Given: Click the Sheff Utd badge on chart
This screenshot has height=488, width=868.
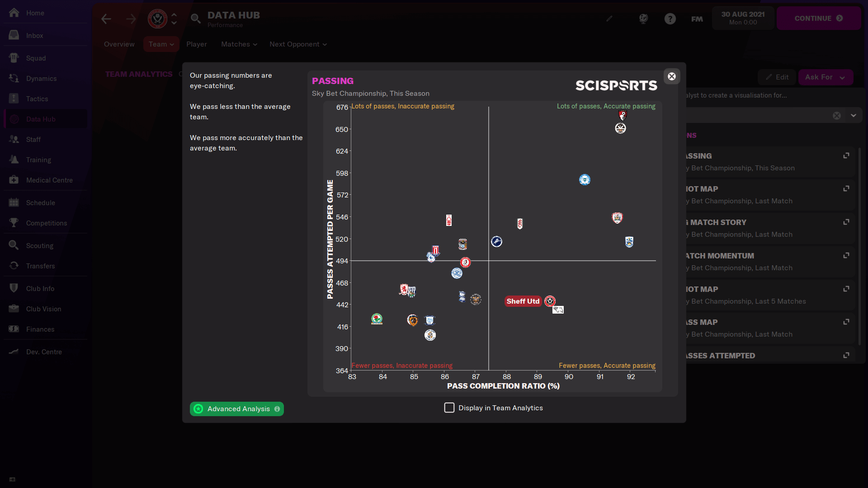Looking at the screenshot, I should coord(550,301).
